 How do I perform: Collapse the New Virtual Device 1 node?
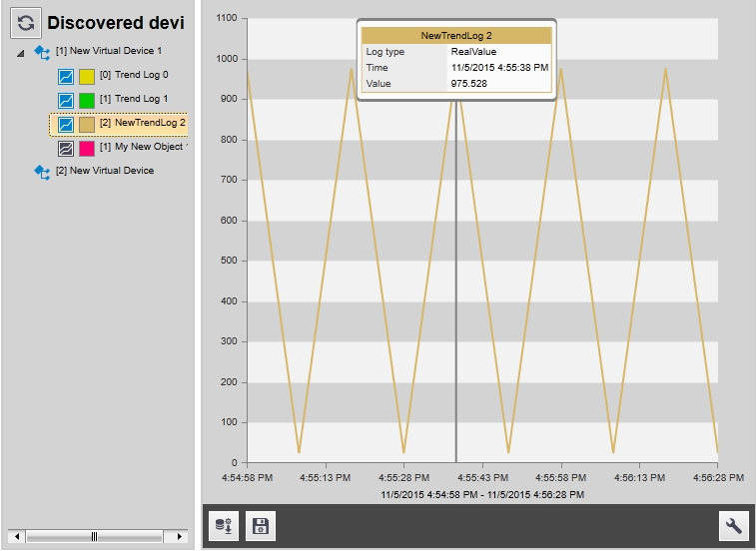[x=21, y=53]
